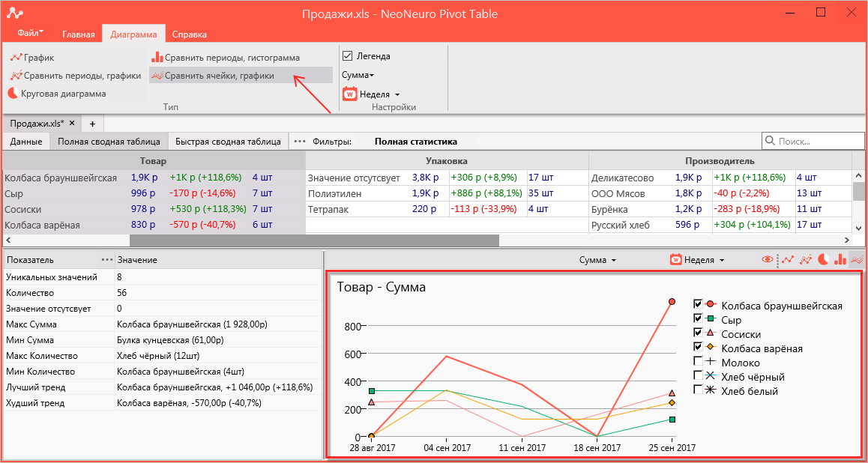This screenshot has height=463, width=868.
Task: Add a new document tab with plus
Action: (92, 123)
